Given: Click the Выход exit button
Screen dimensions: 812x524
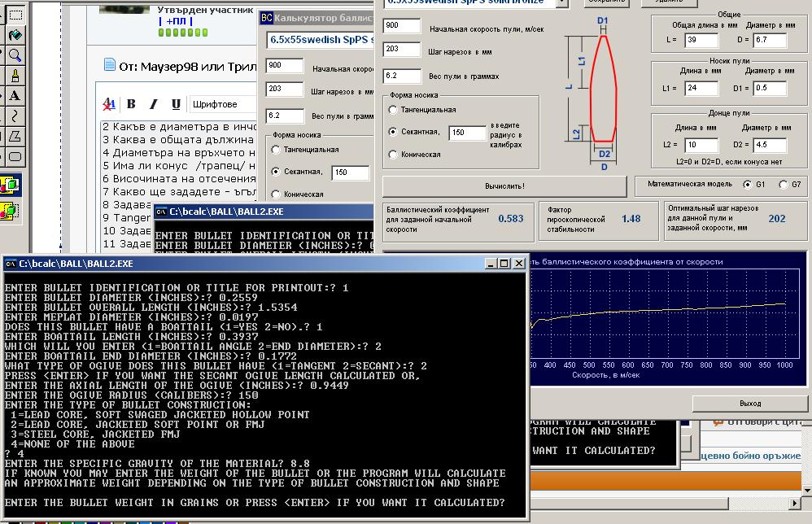Looking at the screenshot, I should coord(749,404).
